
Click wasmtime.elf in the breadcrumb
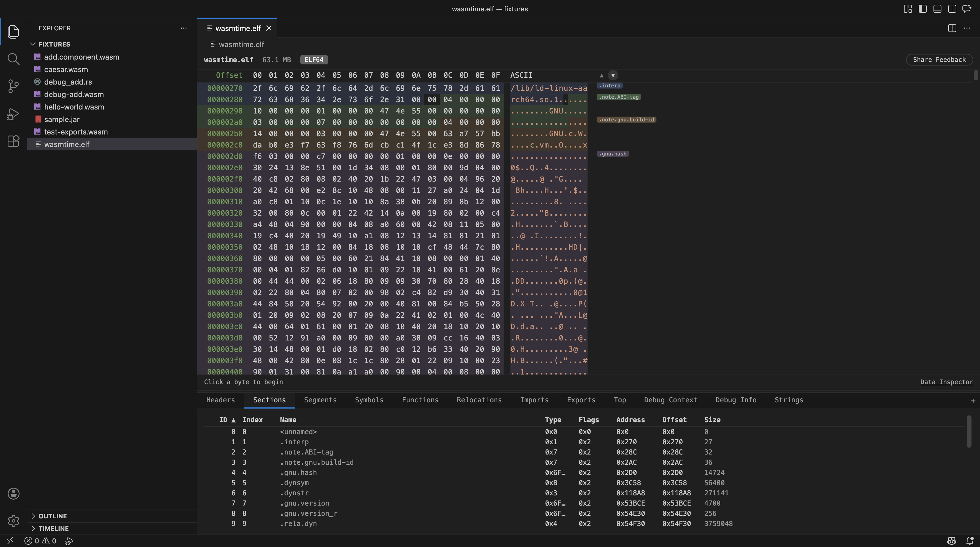[241, 45]
